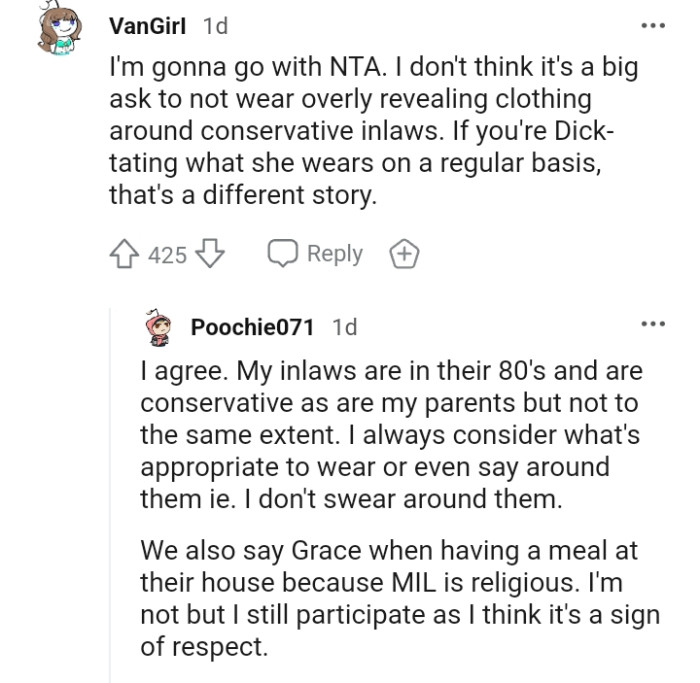Click the Reply speech bubble icon
This screenshot has width=700, height=683.
(x=283, y=254)
